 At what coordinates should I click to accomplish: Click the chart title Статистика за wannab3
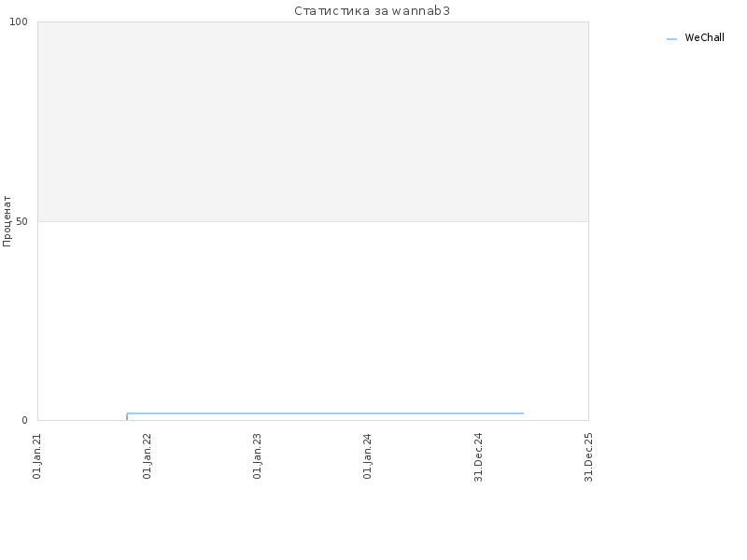point(372,11)
